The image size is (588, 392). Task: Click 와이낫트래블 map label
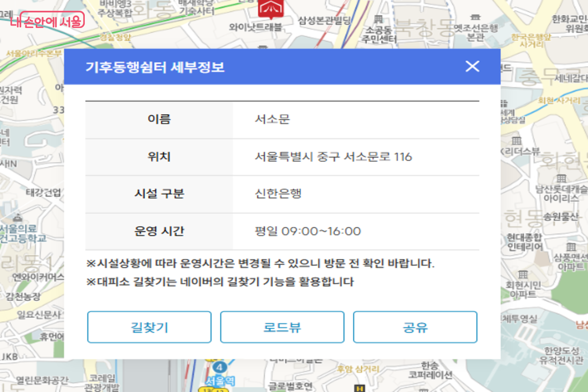point(256,27)
